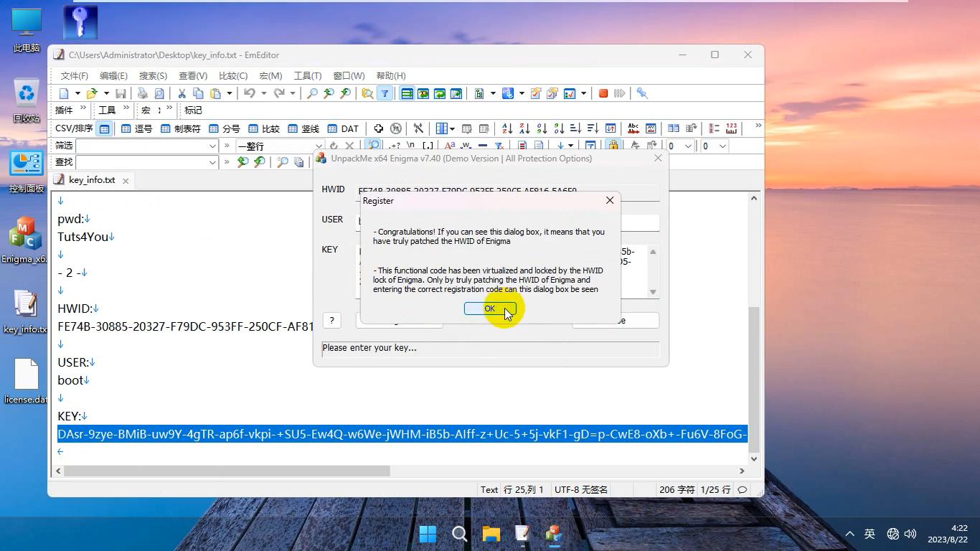Click the Print icon in toolbar

142,93
